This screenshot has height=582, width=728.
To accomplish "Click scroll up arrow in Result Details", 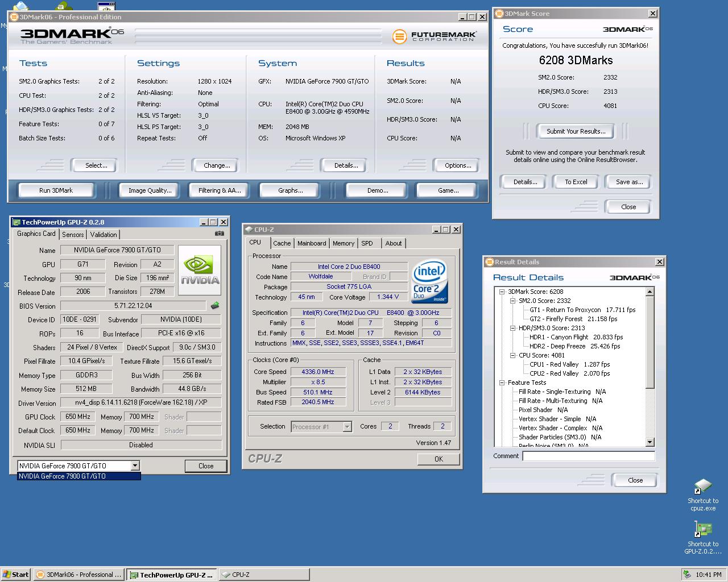I will (650, 292).
